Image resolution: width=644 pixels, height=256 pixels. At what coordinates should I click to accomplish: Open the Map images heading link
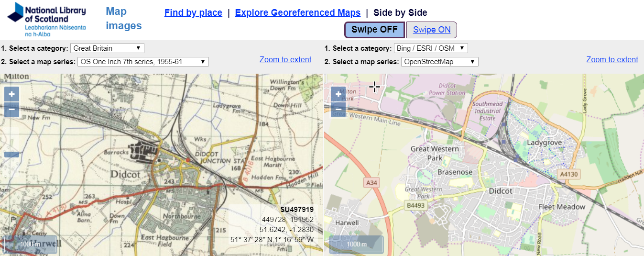click(x=124, y=19)
